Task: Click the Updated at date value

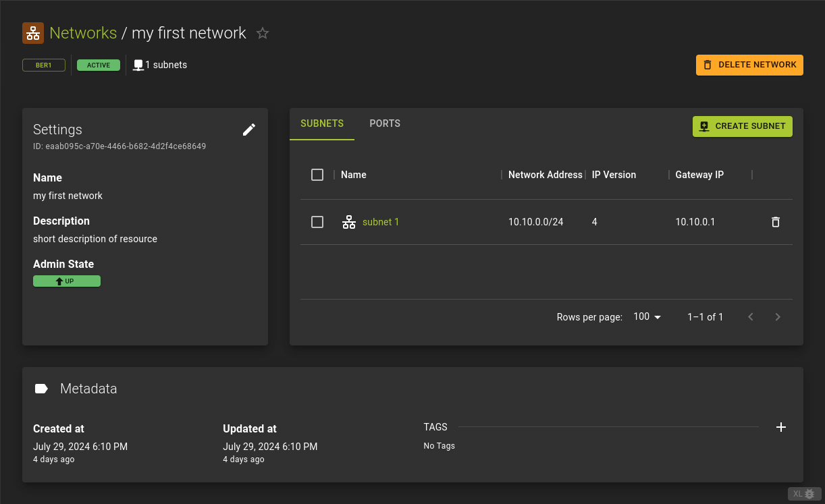Action: pos(270,447)
